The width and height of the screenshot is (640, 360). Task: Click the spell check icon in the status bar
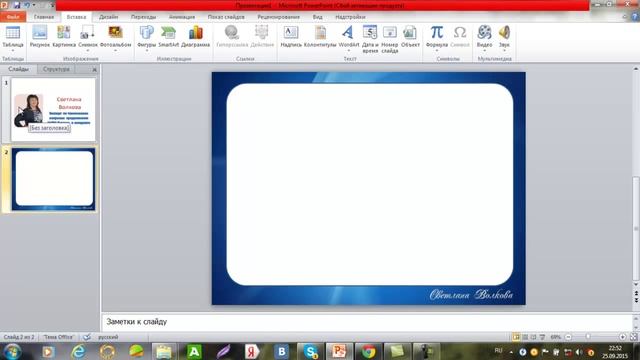tap(87, 337)
